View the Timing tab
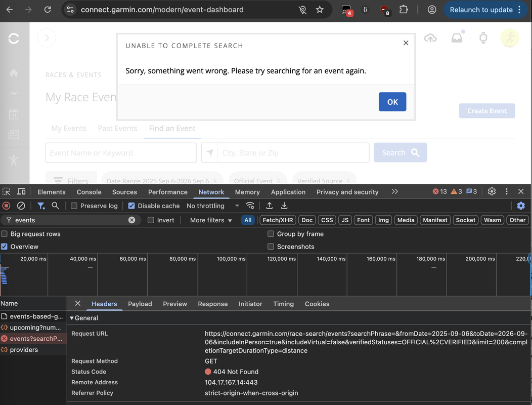The height and width of the screenshot is (405, 532). 283,304
